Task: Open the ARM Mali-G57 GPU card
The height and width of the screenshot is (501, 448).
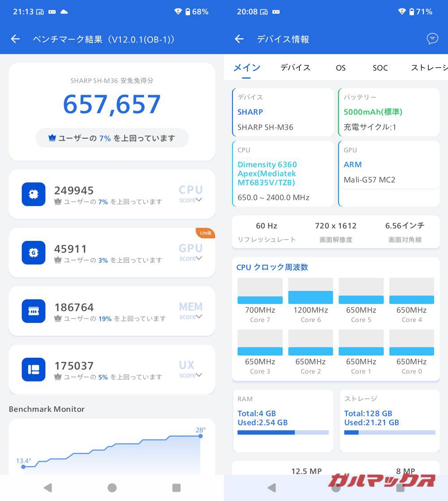Action: (x=389, y=174)
